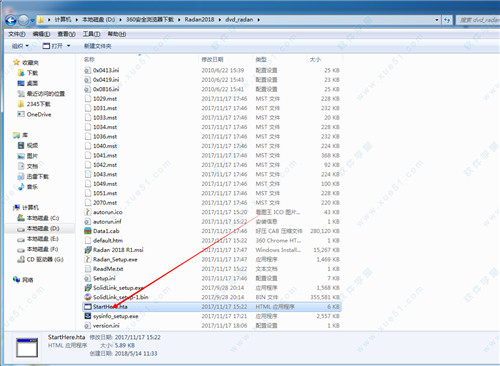Refresh the folder using the address bar refresh button
The width and height of the screenshot is (500, 366).
(447, 20)
